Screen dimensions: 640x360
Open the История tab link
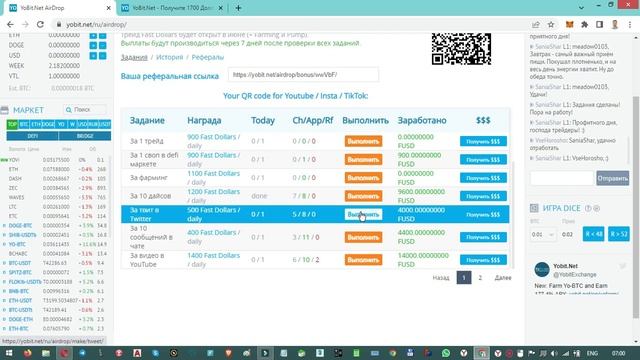click(170, 57)
